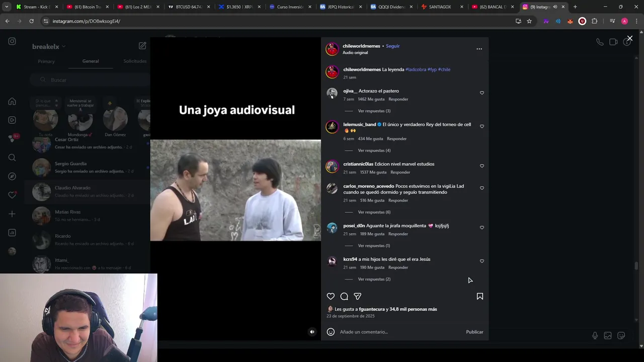Go to Home feed in Instagram sidebar
The image size is (644, 362).
[x=12, y=101]
